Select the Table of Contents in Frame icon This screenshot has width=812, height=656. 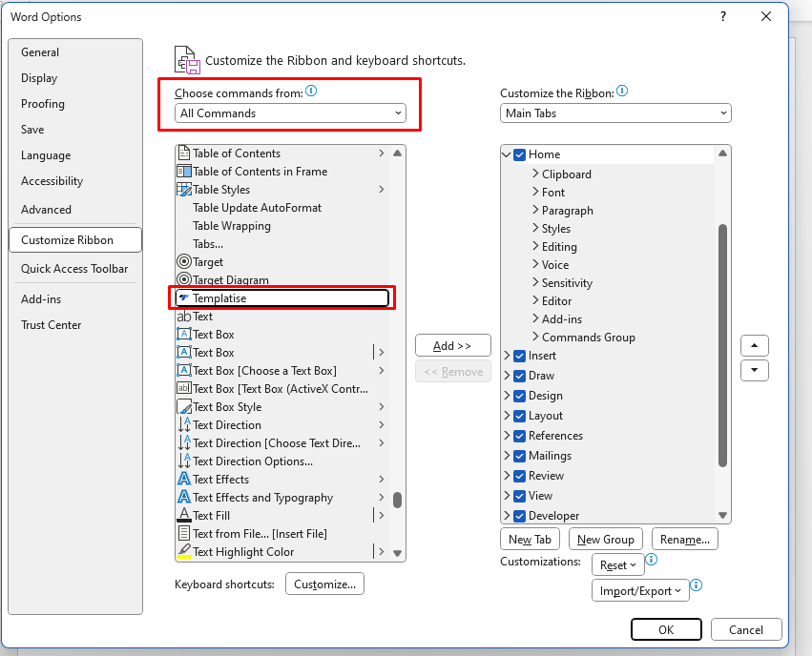coord(184,172)
